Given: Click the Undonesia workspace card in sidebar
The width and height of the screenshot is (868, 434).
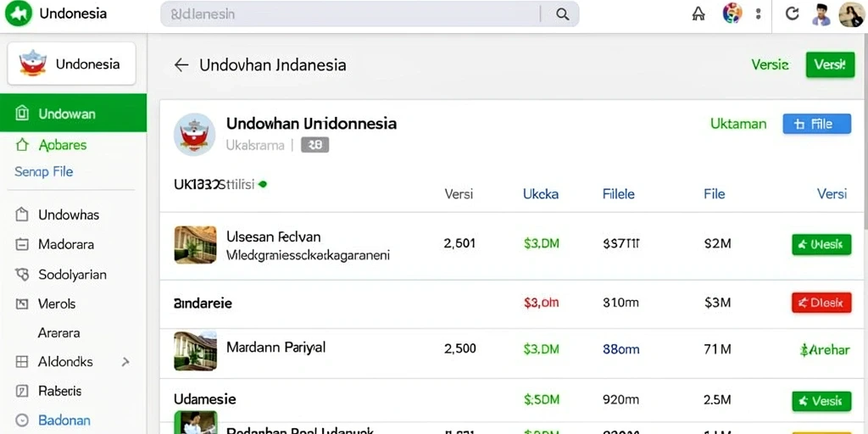Looking at the screenshot, I should coord(71,64).
